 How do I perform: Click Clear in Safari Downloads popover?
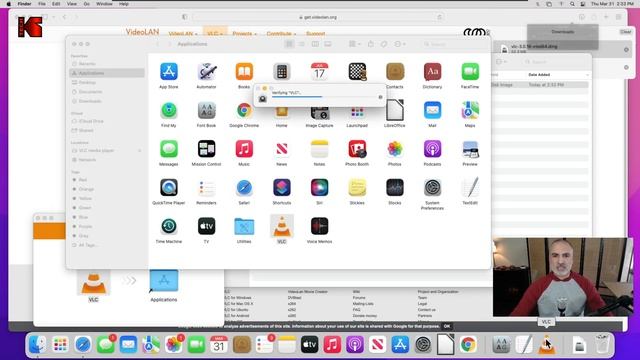click(625, 32)
